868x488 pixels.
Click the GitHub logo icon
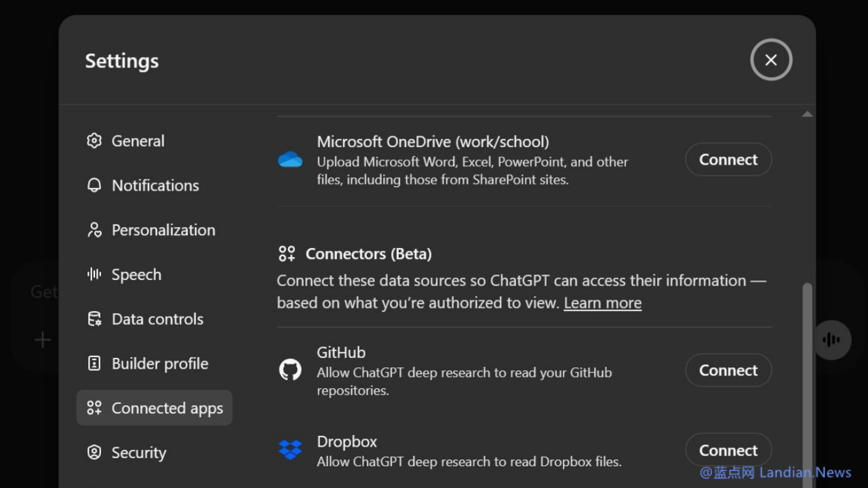click(290, 370)
